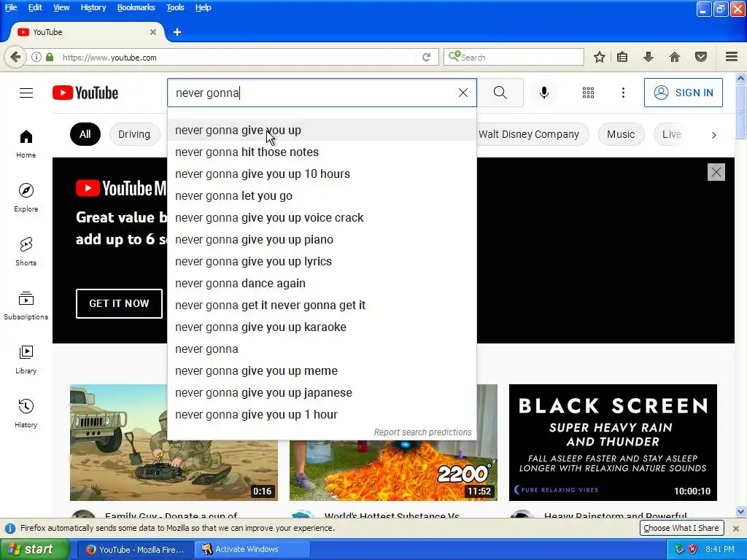Choose 'never gonna give you up meme'
The image size is (747, 560).
click(x=322, y=371)
